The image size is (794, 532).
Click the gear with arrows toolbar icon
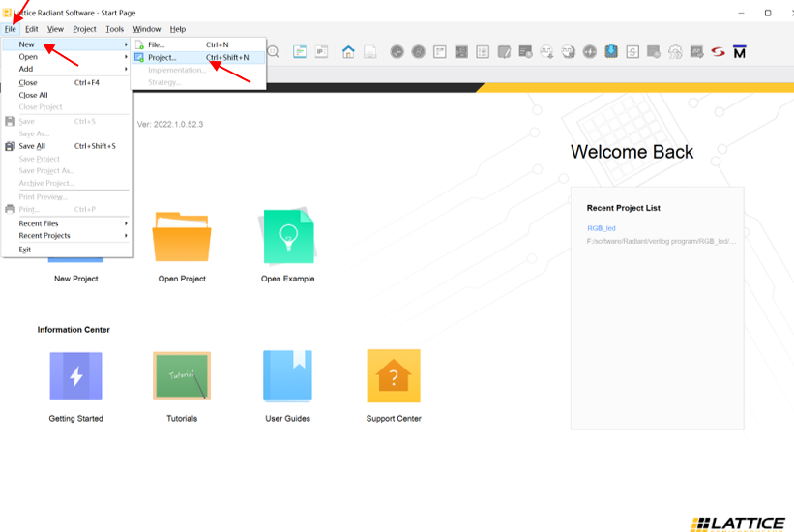(675, 51)
